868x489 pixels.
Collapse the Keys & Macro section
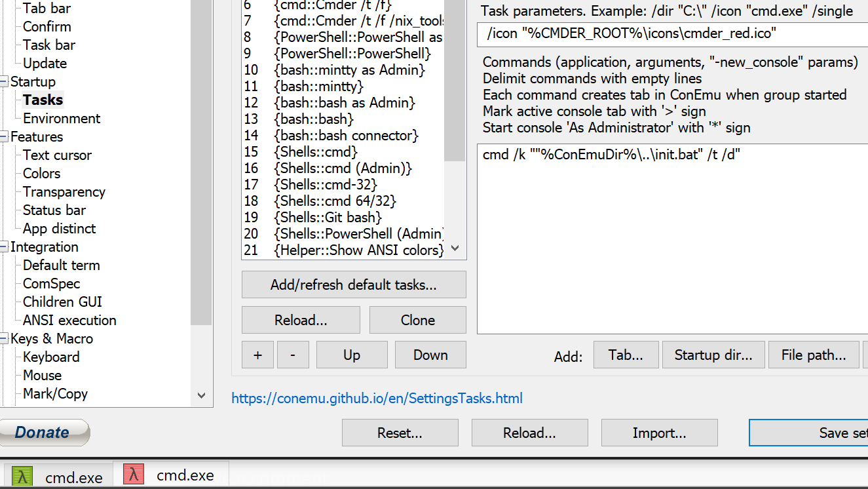(x=3, y=338)
